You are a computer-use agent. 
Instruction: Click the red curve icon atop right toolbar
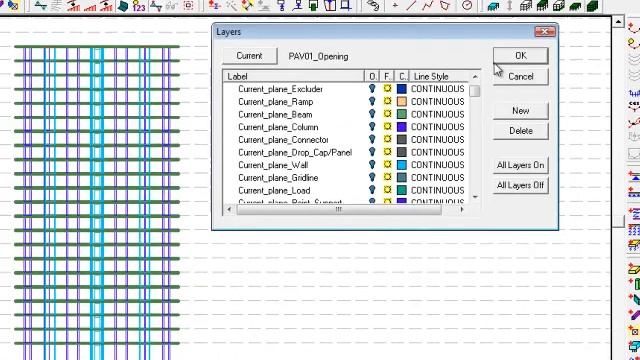634,28
